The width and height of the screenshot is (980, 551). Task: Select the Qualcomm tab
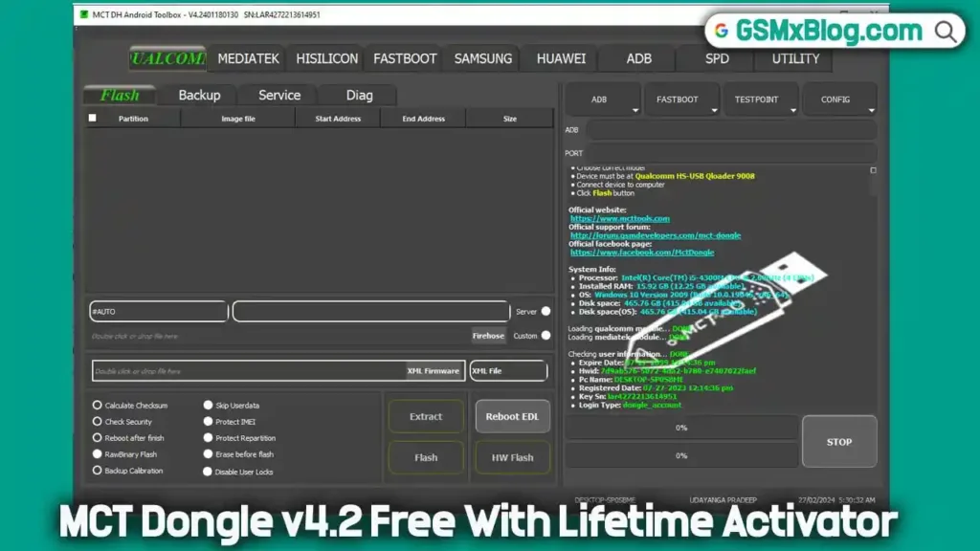coord(167,58)
